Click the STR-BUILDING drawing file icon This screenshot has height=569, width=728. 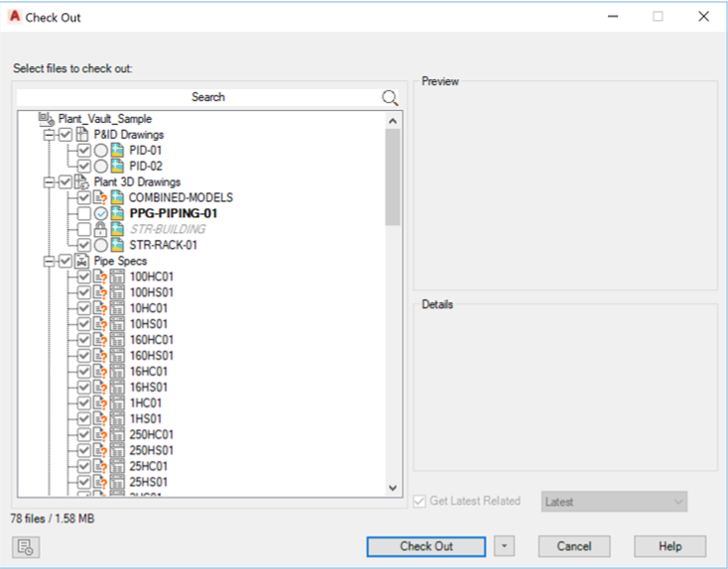tap(117, 229)
